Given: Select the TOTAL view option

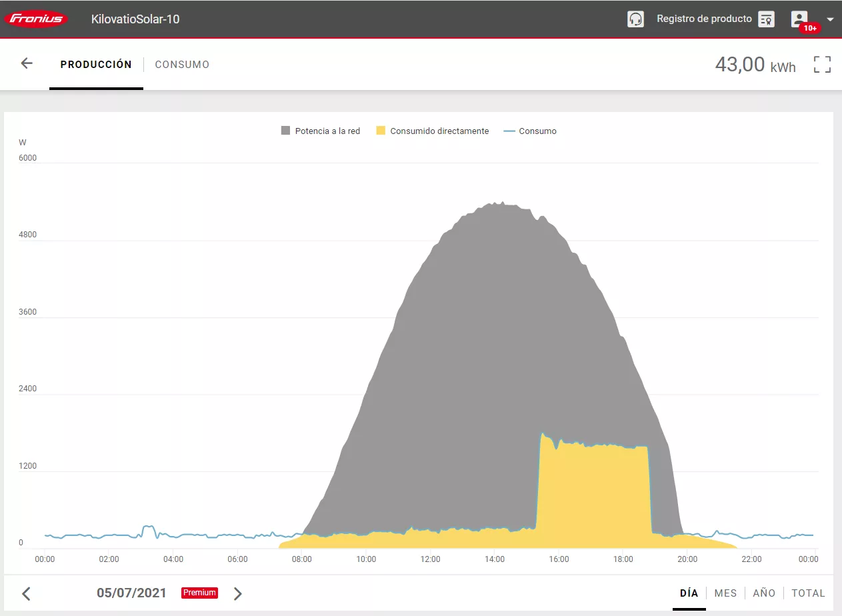Looking at the screenshot, I should point(808,593).
